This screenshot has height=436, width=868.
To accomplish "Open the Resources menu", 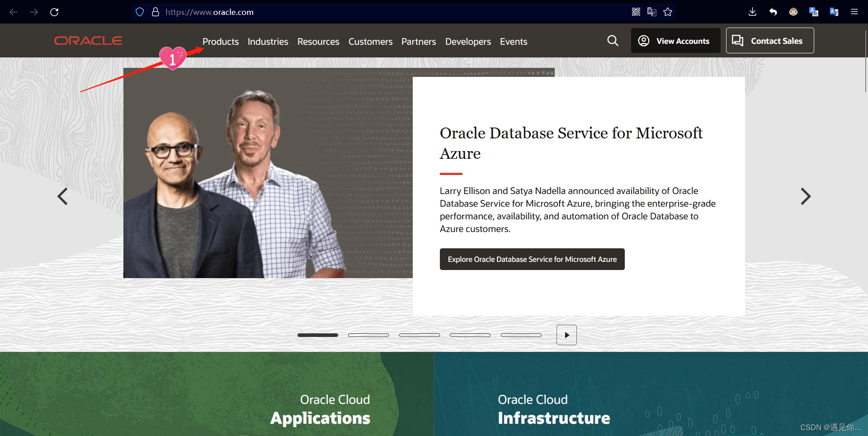I will pyautogui.click(x=318, y=42).
